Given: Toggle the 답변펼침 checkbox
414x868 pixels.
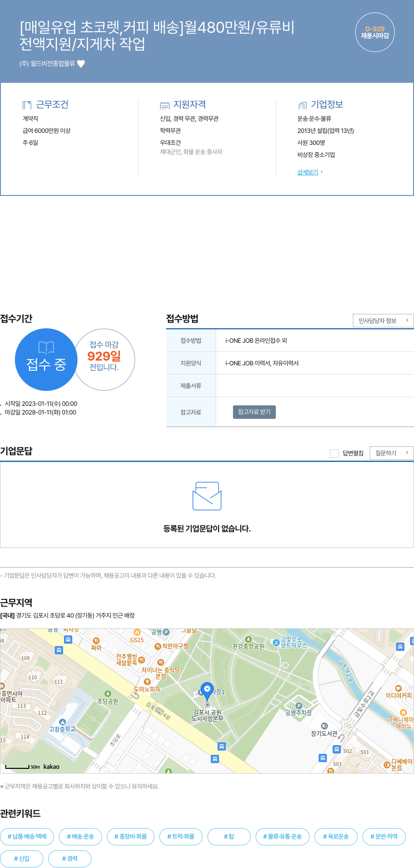Looking at the screenshot, I should coord(334,453).
